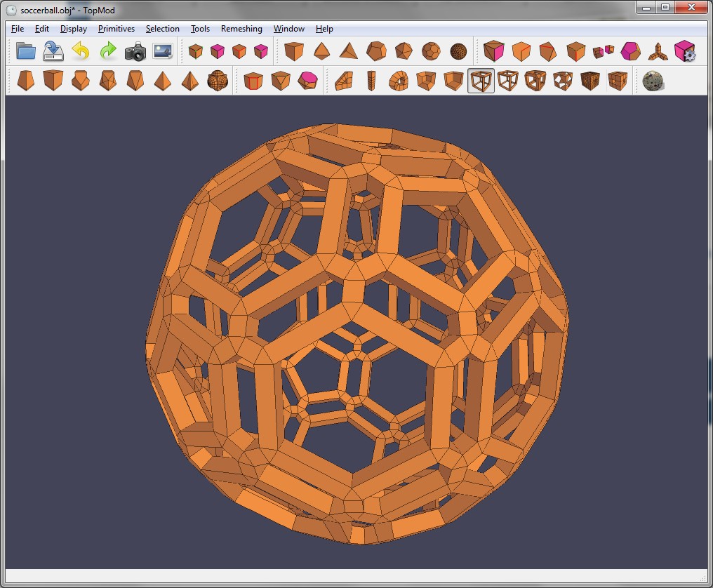
Task: Open a file with the folder icon
Action: pyautogui.click(x=26, y=51)
